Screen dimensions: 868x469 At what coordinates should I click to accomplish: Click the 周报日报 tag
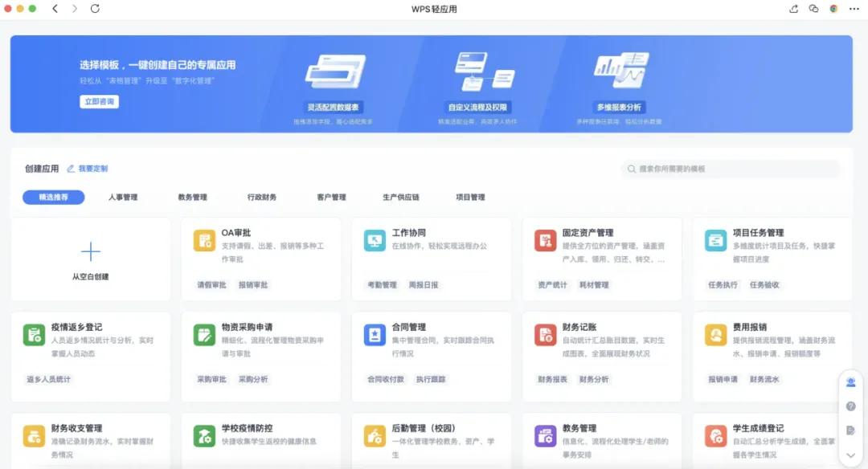424,285
